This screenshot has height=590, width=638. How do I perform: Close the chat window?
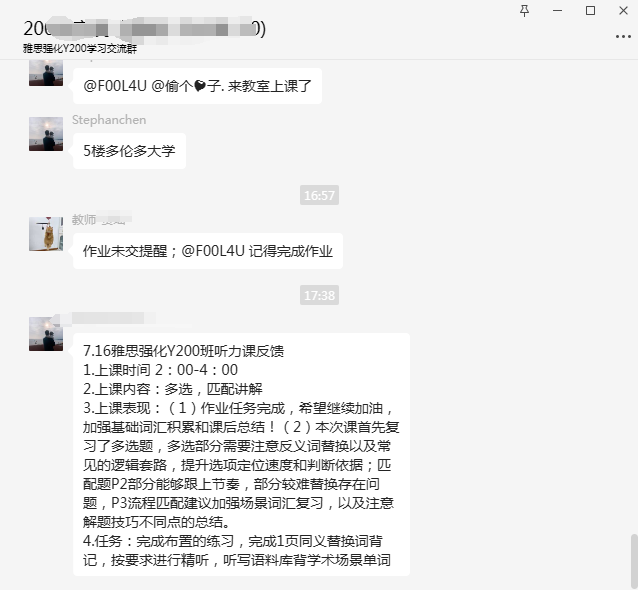point(623,11)
